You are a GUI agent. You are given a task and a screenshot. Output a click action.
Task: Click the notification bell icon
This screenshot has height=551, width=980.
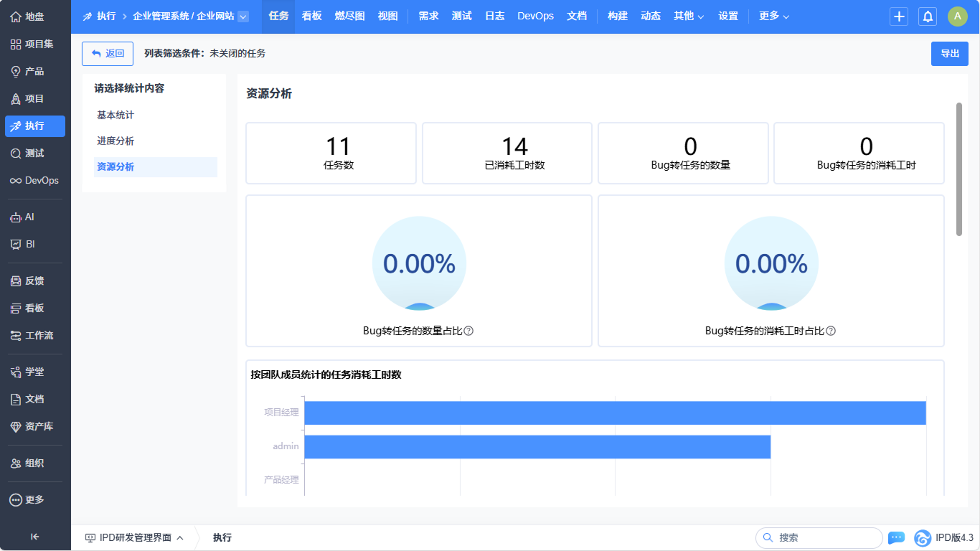[928, 17]
